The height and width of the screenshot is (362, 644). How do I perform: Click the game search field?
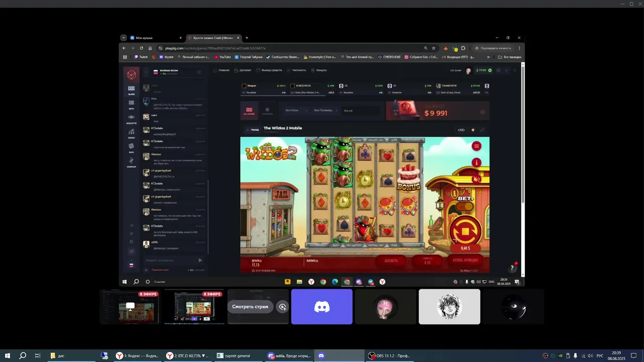coord(361,111)
